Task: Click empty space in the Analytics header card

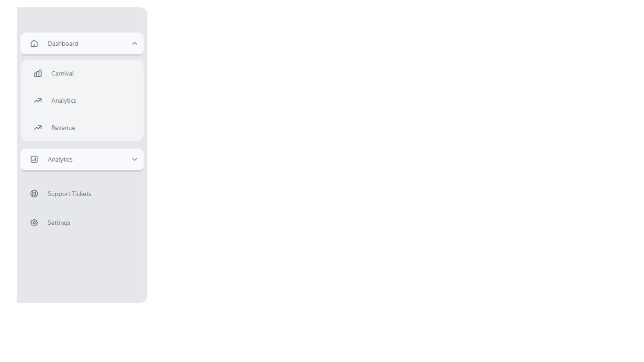Action: point(101,159)
